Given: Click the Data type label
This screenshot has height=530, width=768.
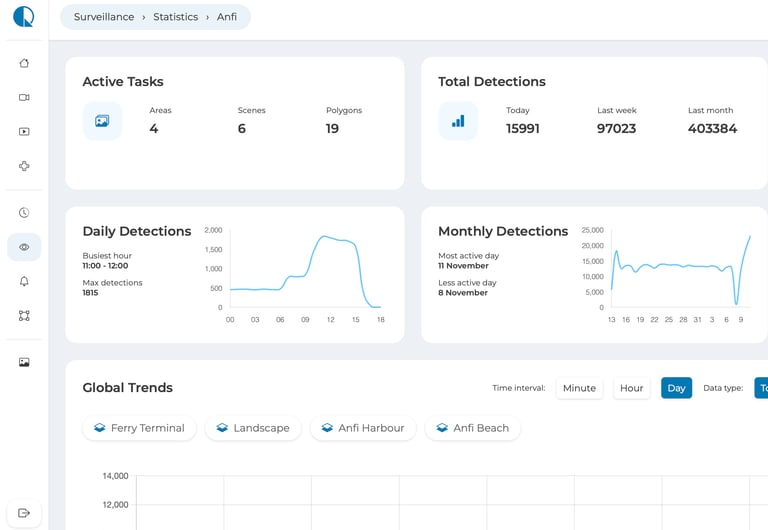Looking at the screenshot, I should [723, 388].
